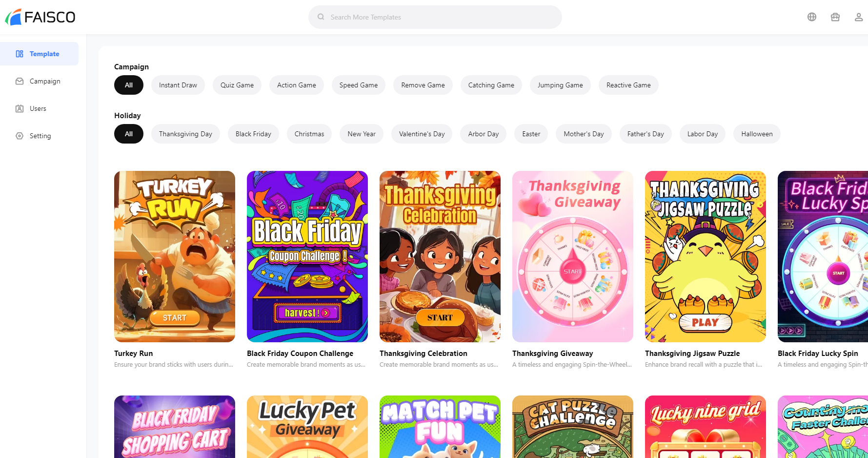This screenshot has width=868, height=458.
Task: Click the Template sidebar icon
Action: tap(20, 54)
